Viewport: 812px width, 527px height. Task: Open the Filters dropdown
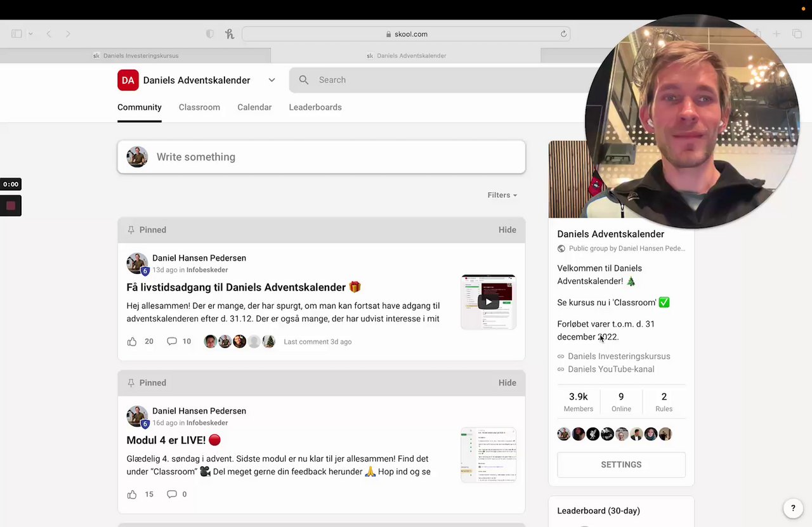point(502,195)
